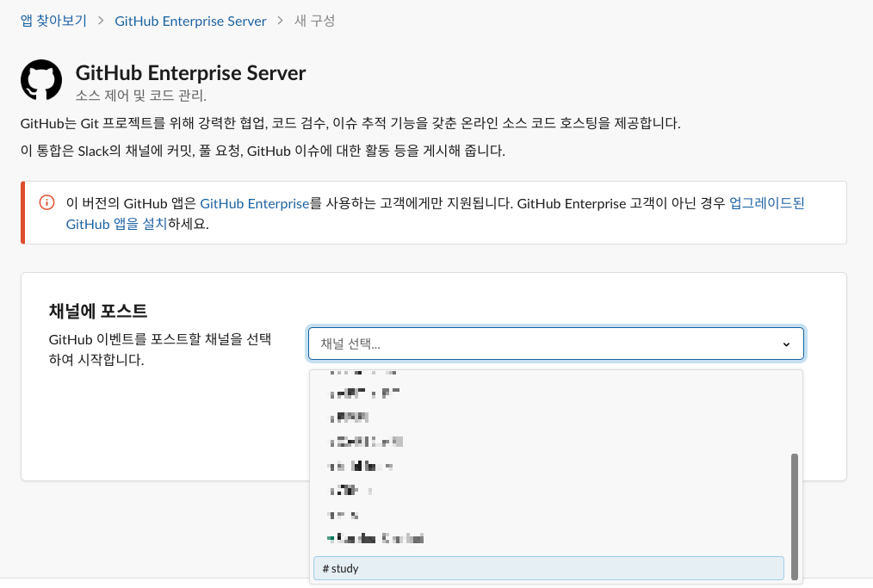The height and width of the screenshot is (588, 873).
Task: Toggle the dropdown chevron arrow in channel selector
Action: point(786,344)
